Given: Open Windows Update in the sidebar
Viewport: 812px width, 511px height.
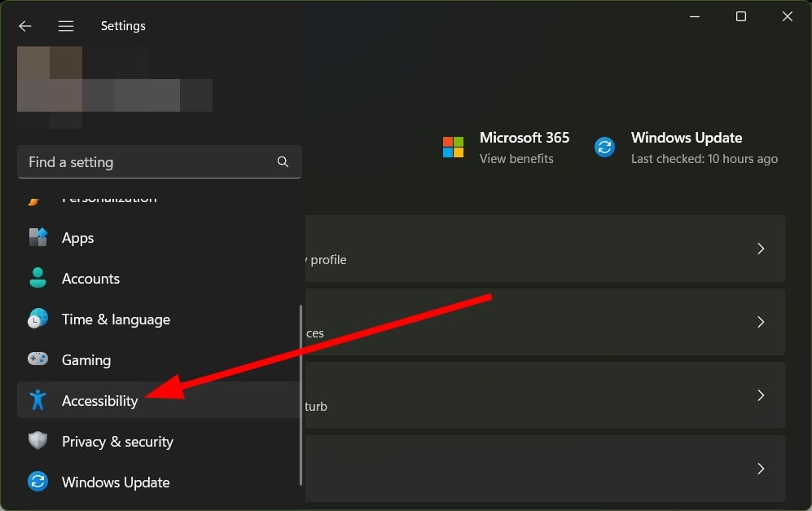Looking at the screenshot, I should point(116,482).
